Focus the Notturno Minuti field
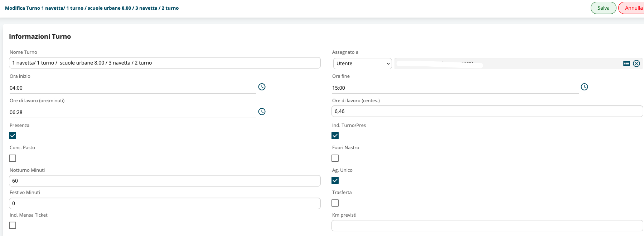Image resolution: width=644 pixels, height=236 pixels. pos(165,181)
